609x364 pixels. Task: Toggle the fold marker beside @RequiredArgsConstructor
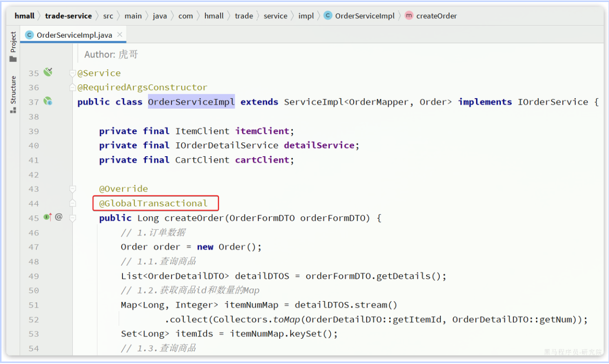(x=73, y=88)
